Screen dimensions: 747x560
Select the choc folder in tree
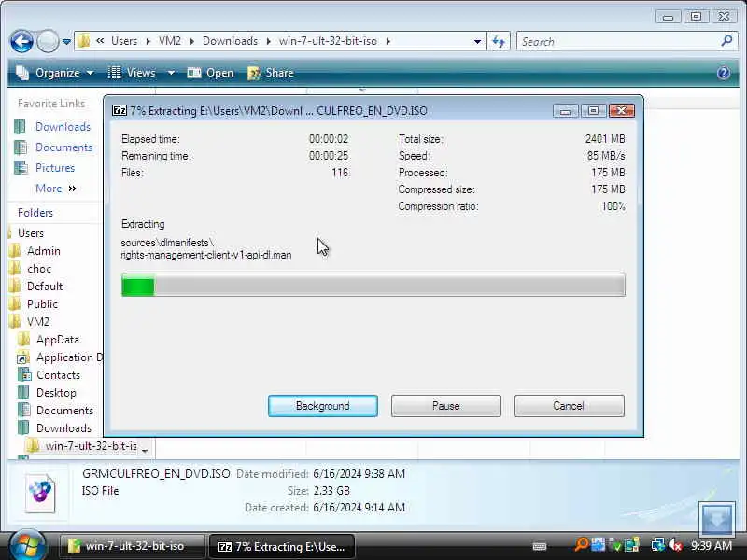tap(39, 269)
